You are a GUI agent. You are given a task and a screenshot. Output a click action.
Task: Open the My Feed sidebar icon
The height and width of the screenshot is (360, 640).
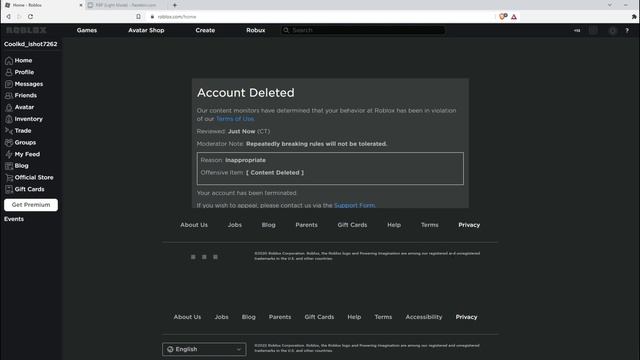click(x=9, y=154)
